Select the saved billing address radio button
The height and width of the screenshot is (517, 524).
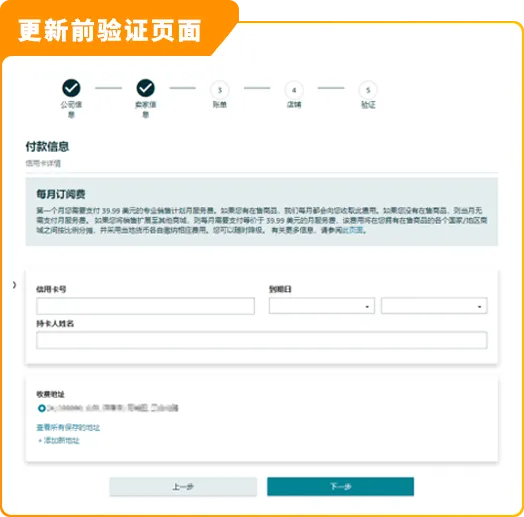[x=41, y=408]
